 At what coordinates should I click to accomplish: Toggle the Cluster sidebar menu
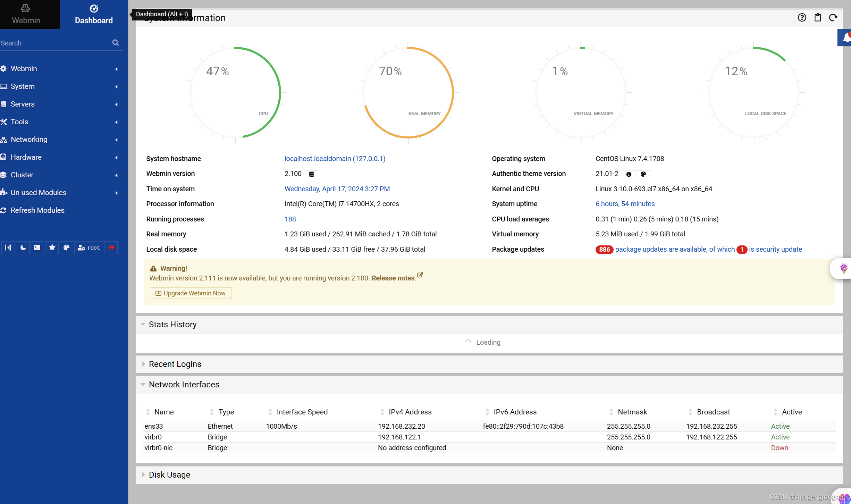(59, 175)
